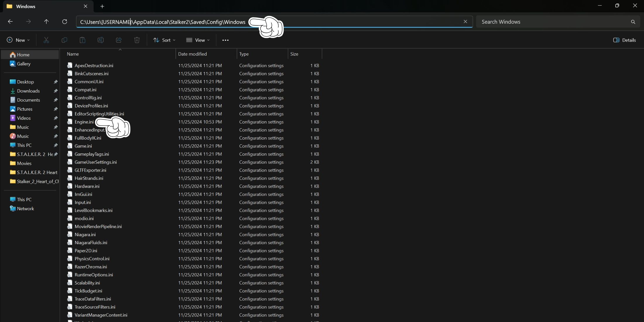Image resolution: width=644 pixels, height=322 pixels.
Task: Refresh the current folder view
Action: pyautogui.click(x=65, y=22)
